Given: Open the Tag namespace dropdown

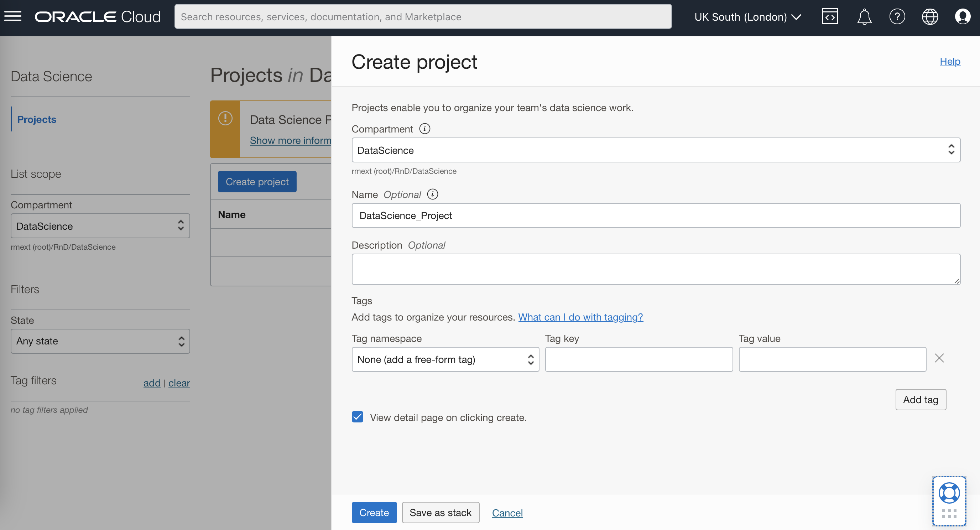Looking at the screenshot, I should coord(445,359).
